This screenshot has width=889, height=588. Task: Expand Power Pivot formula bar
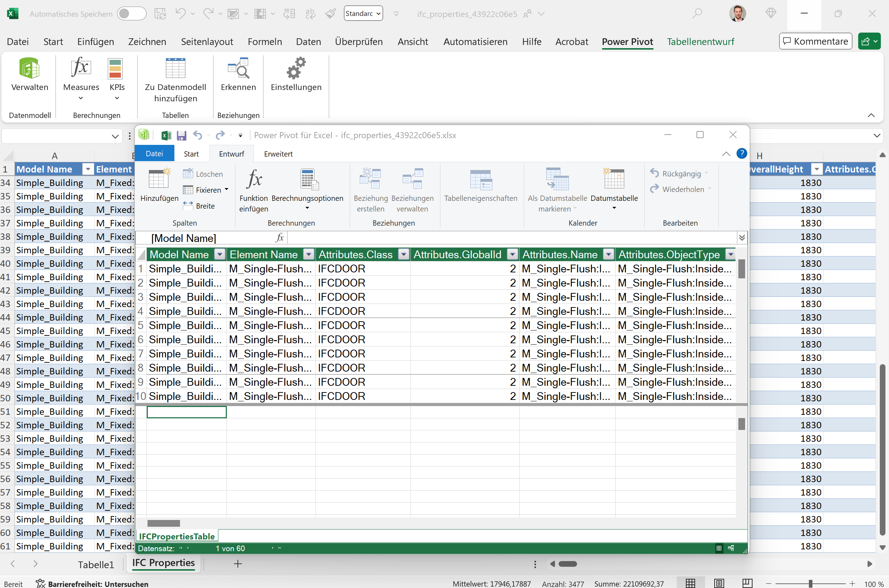pos(742,237)
